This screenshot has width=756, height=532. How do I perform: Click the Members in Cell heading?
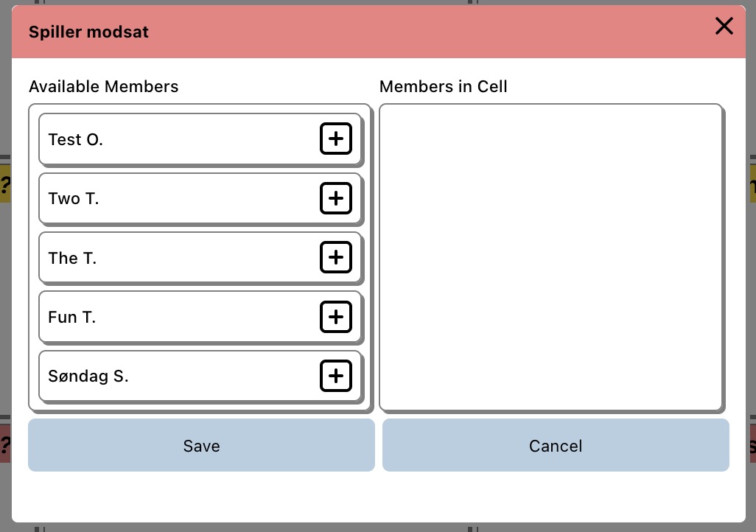(443, 86)
